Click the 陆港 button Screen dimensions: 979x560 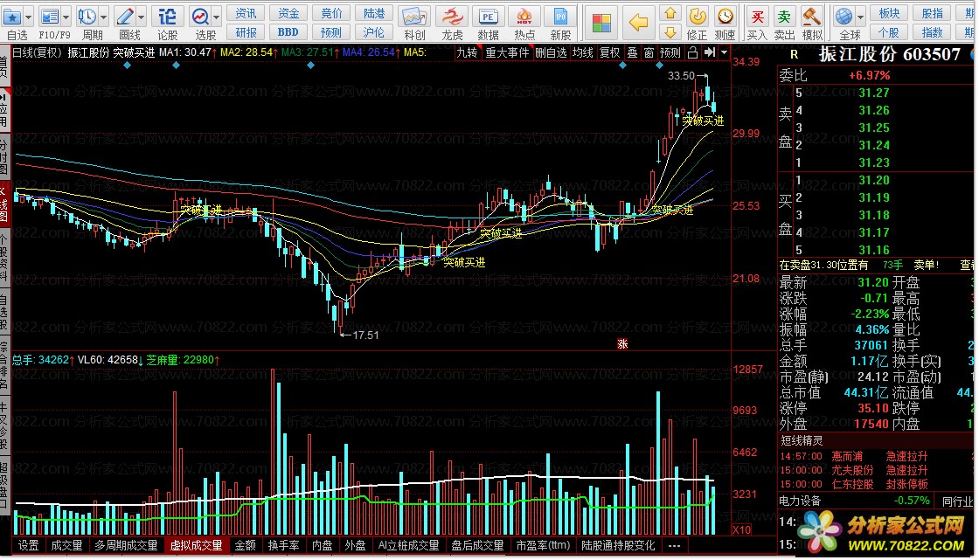[x=373, y=13]
